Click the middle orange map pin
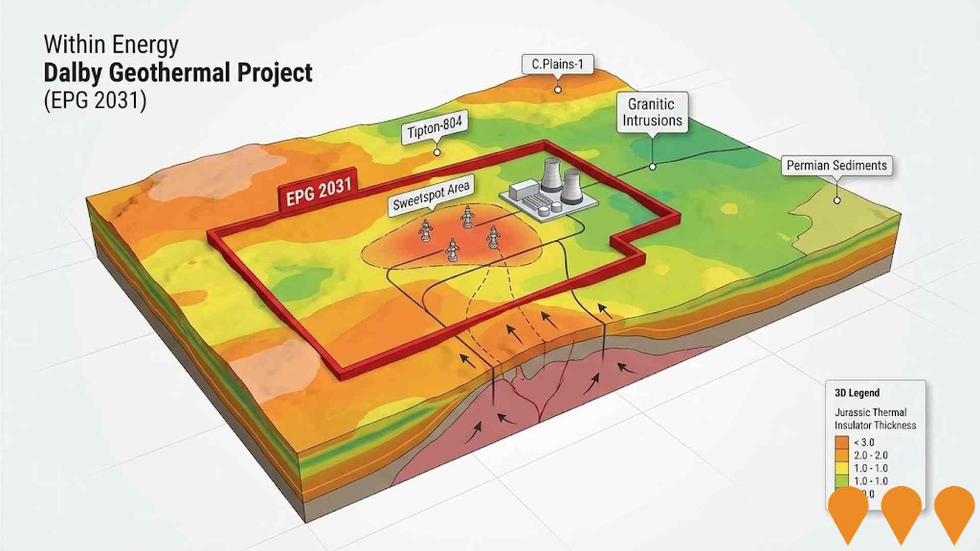 901,509
